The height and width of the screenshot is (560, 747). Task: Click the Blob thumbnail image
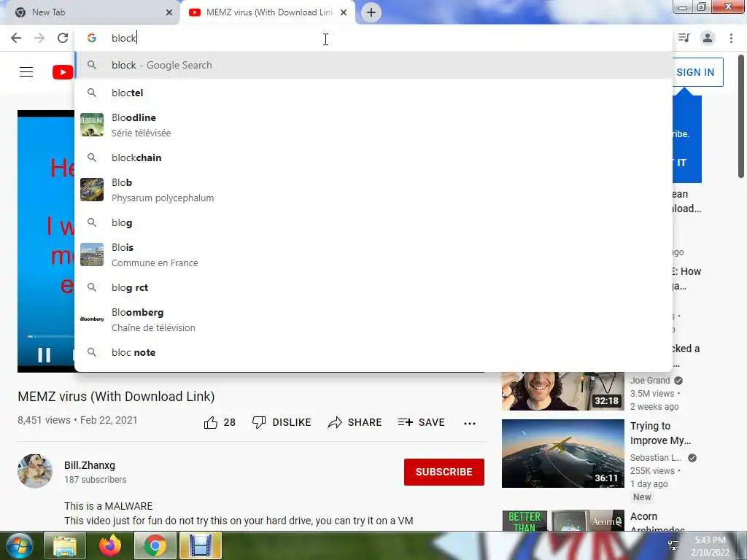[92, 190]
